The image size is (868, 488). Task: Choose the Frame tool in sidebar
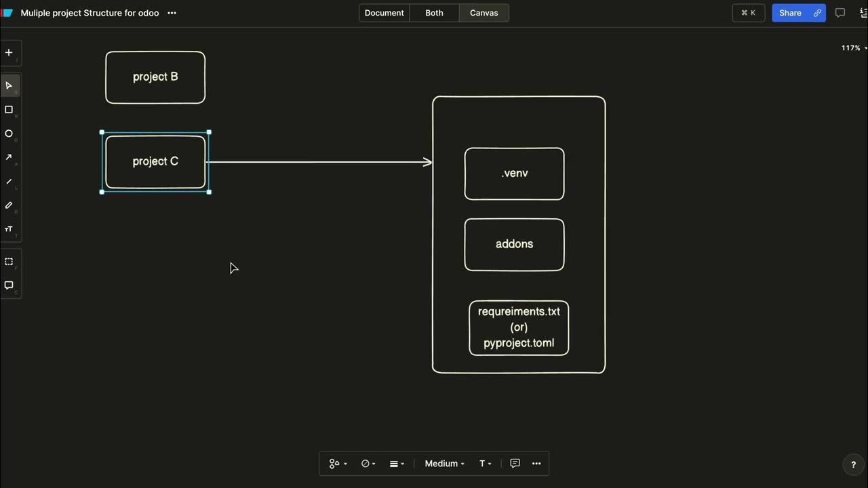point(9,262)
